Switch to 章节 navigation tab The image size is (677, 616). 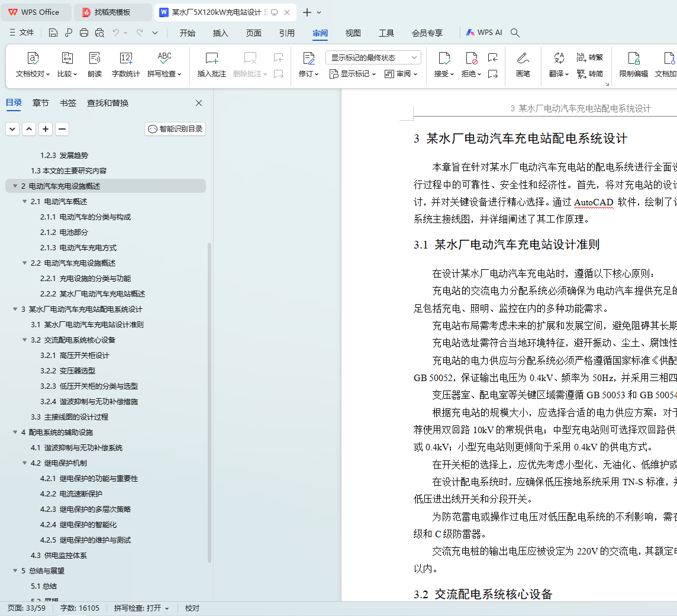tap(41, 103)
